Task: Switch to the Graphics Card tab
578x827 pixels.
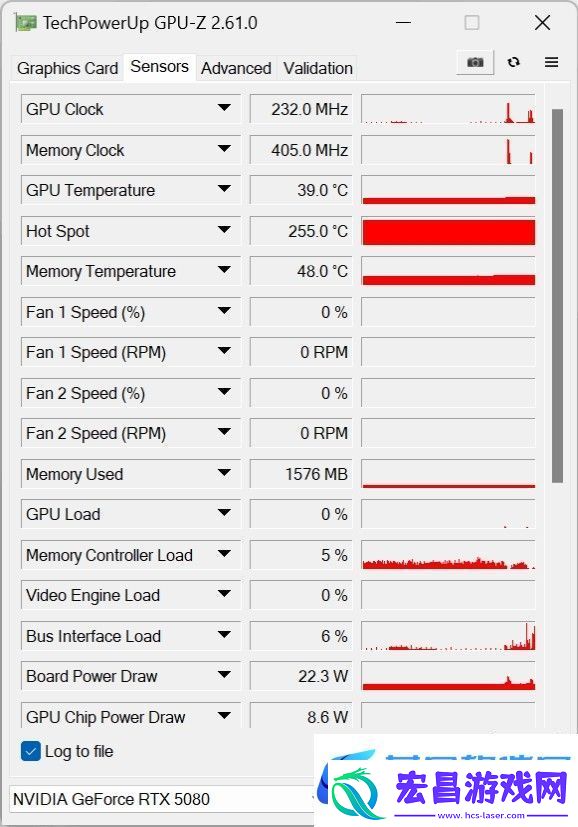Action: [67, 68]
